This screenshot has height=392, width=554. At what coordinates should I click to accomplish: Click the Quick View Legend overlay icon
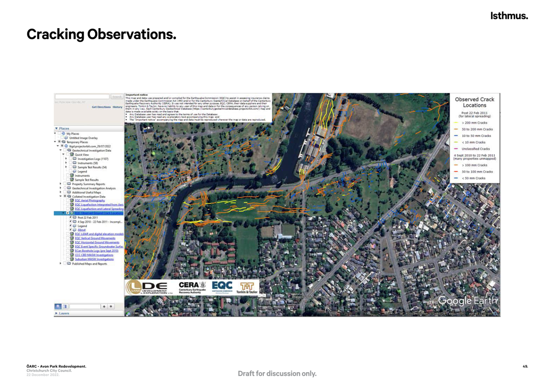coord(75,171)
